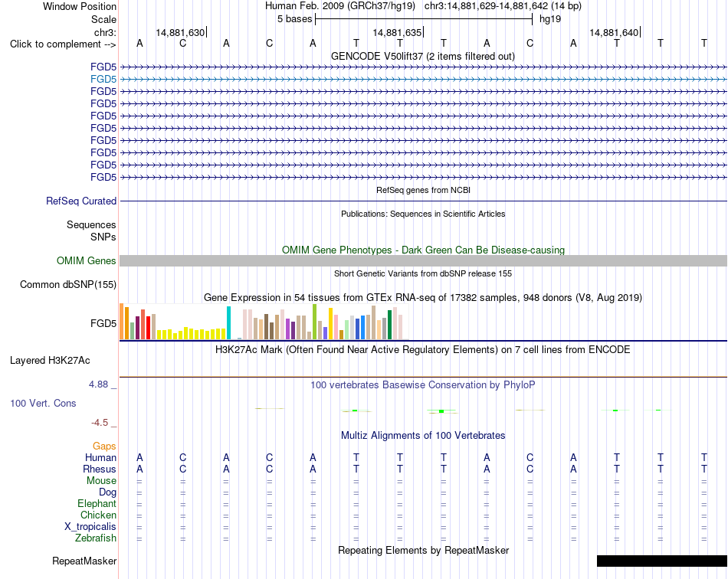728x579 pixels.
Task: Click 'Short Genetic Variants from dbSNP release 155'
Action: tap(423, 273)
